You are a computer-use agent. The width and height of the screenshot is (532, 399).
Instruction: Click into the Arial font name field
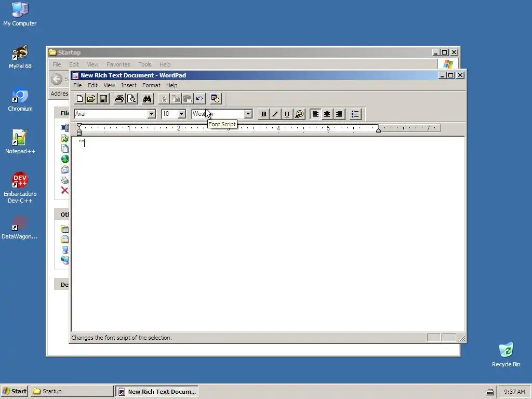click(x=111, y=114)
